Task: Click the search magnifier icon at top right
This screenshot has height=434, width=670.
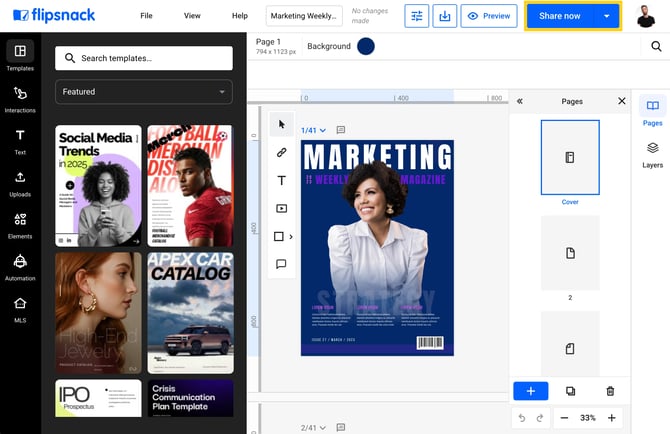Action: 656,46
